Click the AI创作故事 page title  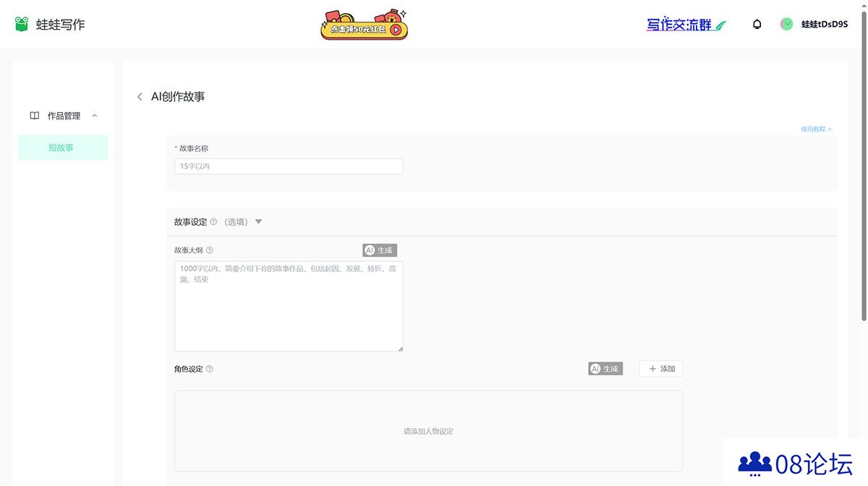pyautogui.click(x=178, y=97)
